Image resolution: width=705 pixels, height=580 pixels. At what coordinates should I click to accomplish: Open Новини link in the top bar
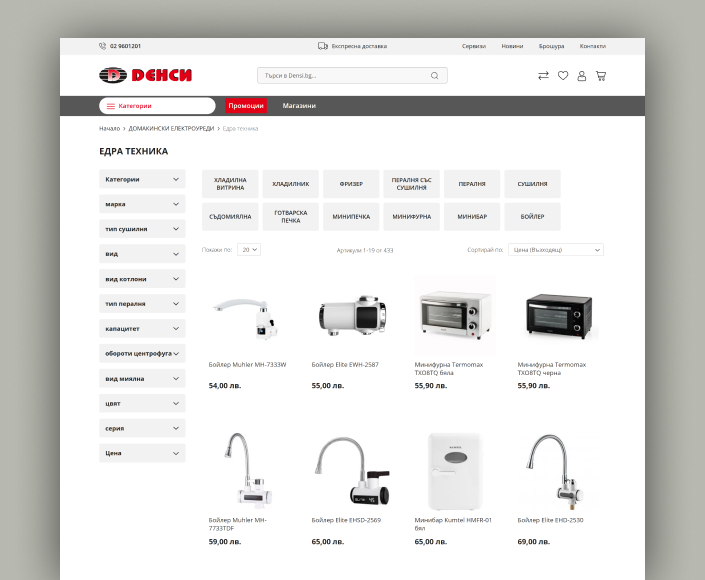tap(512, 46)
